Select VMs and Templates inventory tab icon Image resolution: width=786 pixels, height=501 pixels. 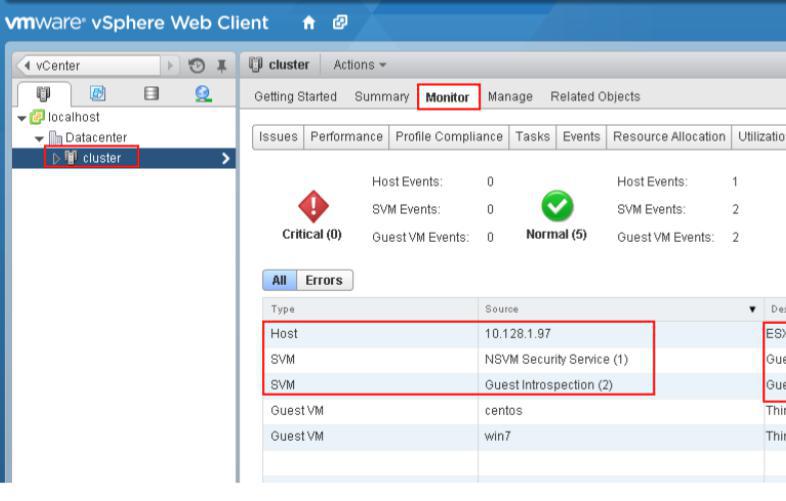click(x=98, y=93)
